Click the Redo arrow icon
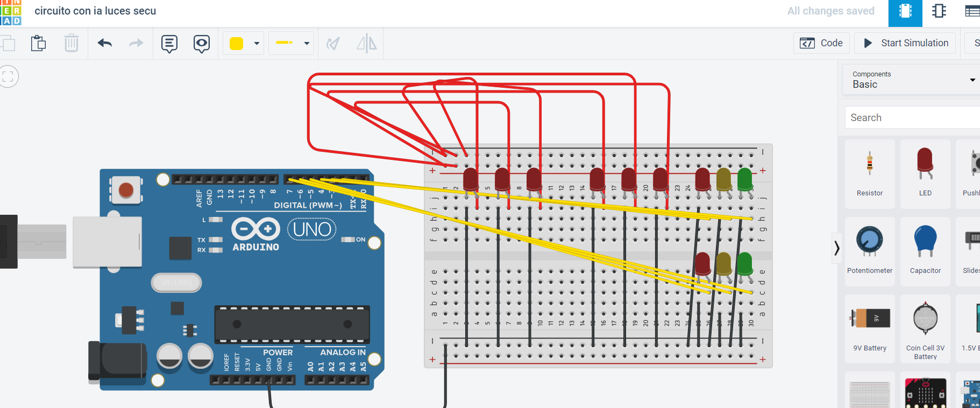The height and width of the screenshot is (408, 980). point(136,43)
